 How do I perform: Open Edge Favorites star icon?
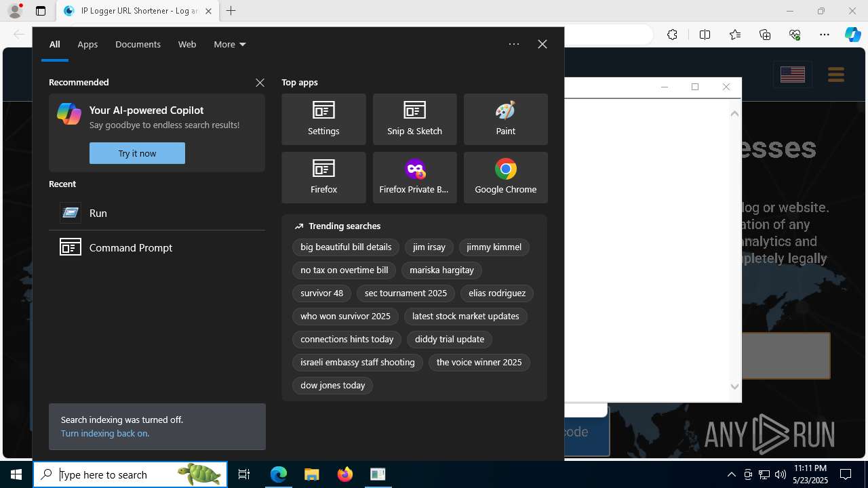pyautogui.click(x=735, y=35)
